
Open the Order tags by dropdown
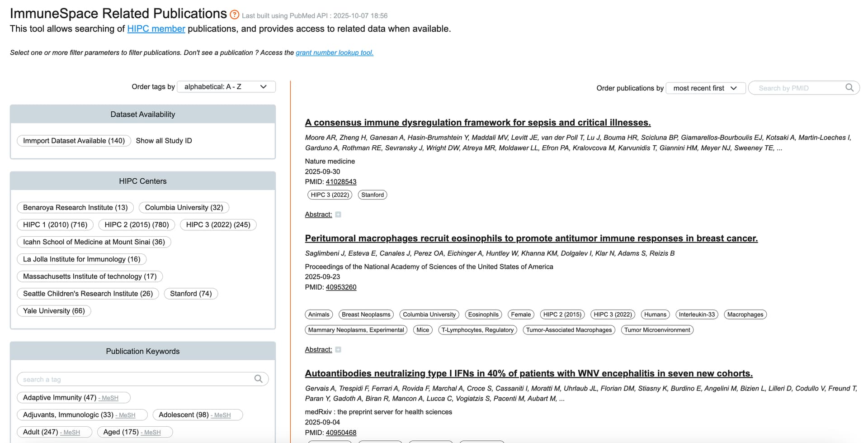coord(226,86)
